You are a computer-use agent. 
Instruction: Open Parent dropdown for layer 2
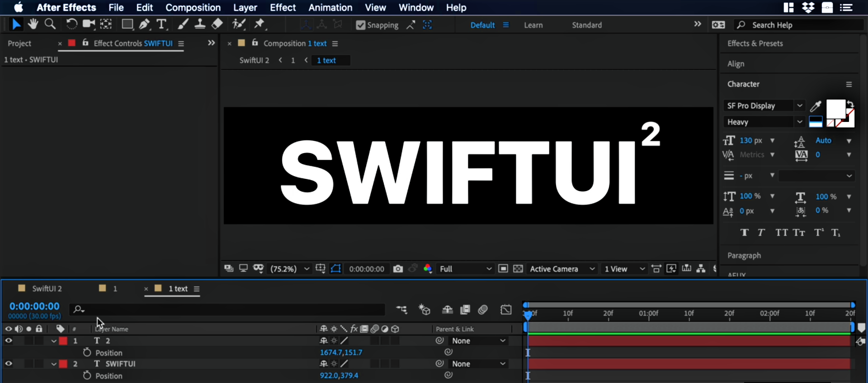(479, 341)
